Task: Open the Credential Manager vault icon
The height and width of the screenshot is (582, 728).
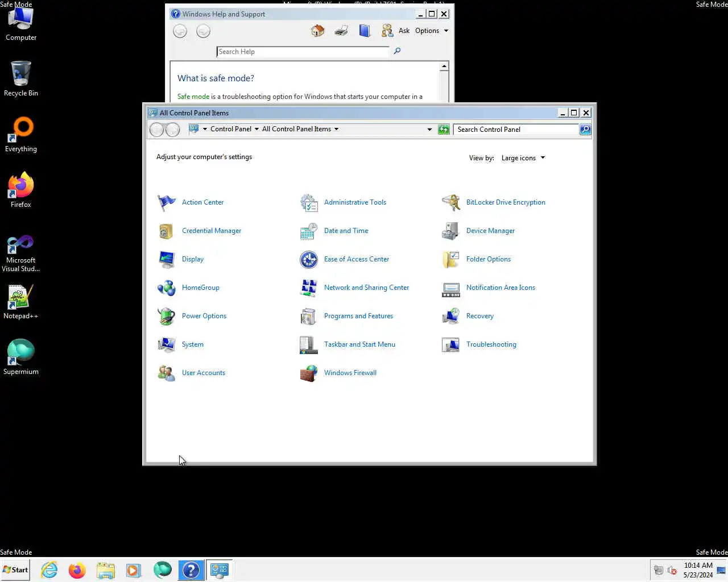Action: (x=167, y=231)
